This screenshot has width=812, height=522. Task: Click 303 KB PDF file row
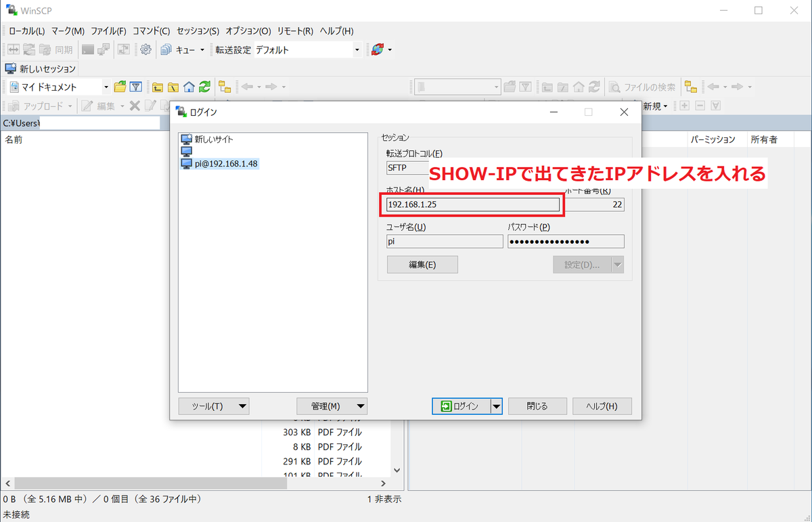point(322,432)
